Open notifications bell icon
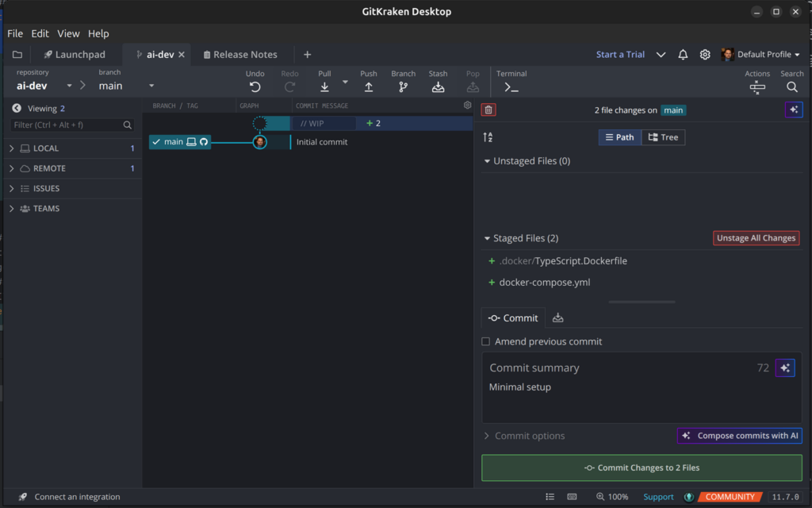 (683, 55)
